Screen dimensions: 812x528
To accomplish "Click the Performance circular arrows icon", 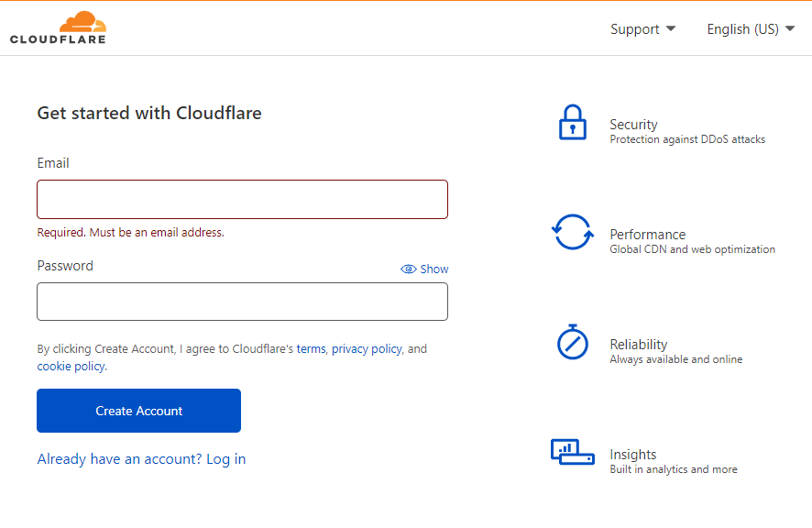I will click(572, 232).
